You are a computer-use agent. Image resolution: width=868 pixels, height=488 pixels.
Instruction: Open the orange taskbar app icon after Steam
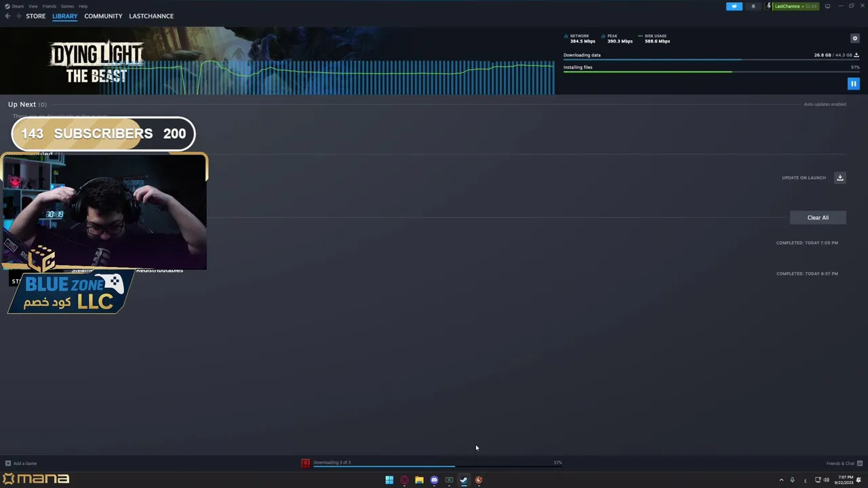(x=479, y=480)
